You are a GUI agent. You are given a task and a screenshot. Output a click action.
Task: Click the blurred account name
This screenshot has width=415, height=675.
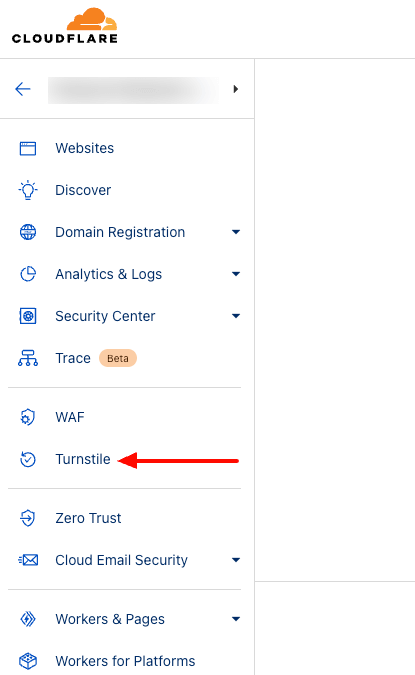[x=133, y=90]
